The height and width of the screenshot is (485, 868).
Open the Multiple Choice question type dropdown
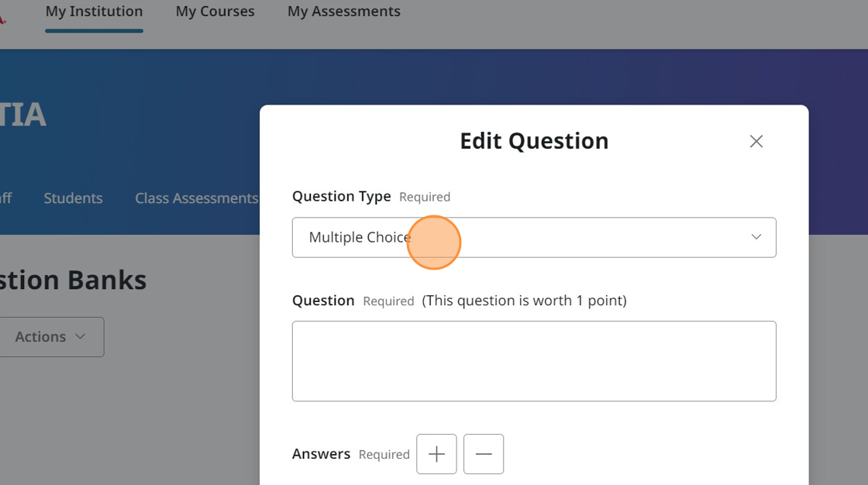coord(533,237)
